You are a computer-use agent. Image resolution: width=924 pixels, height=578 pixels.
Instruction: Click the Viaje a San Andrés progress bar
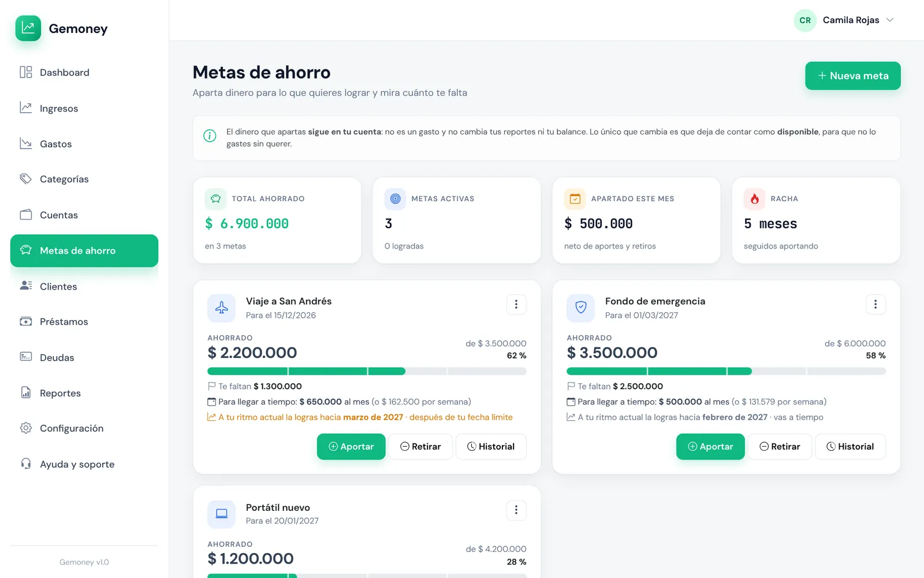pyautogui.click(x=367, y=371)
